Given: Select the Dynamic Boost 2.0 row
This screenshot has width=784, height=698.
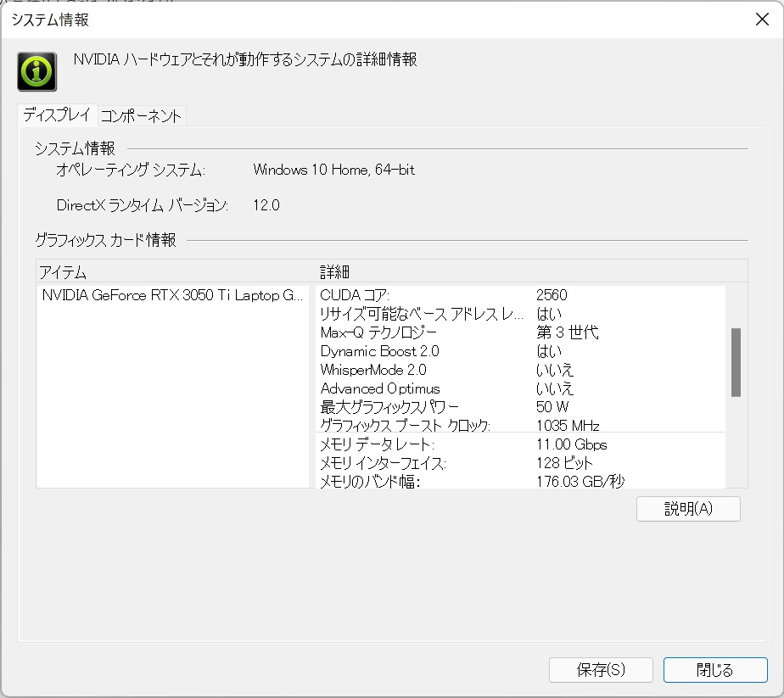Looking at the screenshot, I should [520, 351].
